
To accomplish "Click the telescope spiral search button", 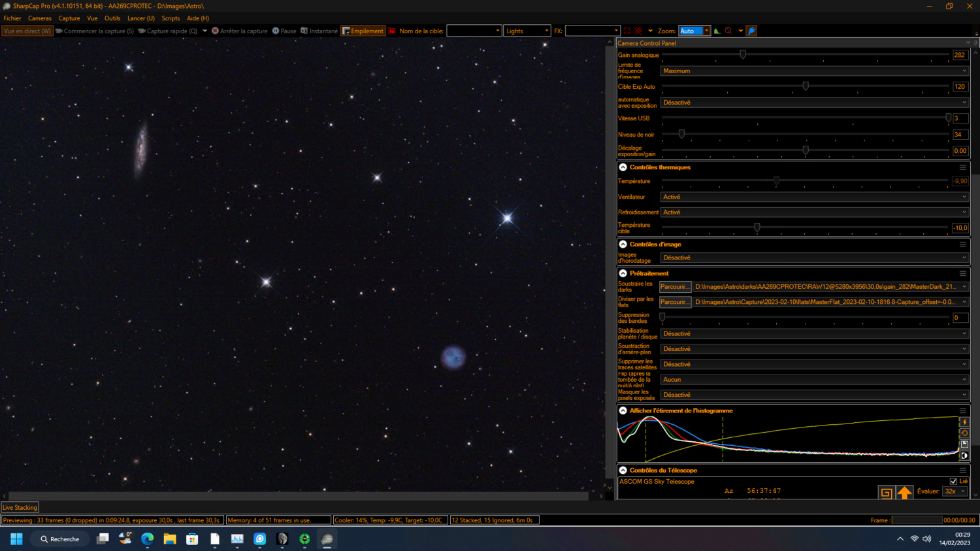I will coord(886,493).
